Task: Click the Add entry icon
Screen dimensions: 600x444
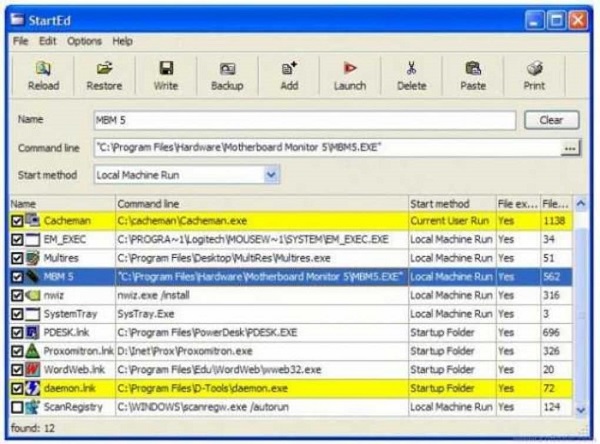Action: tap(289, 69)
